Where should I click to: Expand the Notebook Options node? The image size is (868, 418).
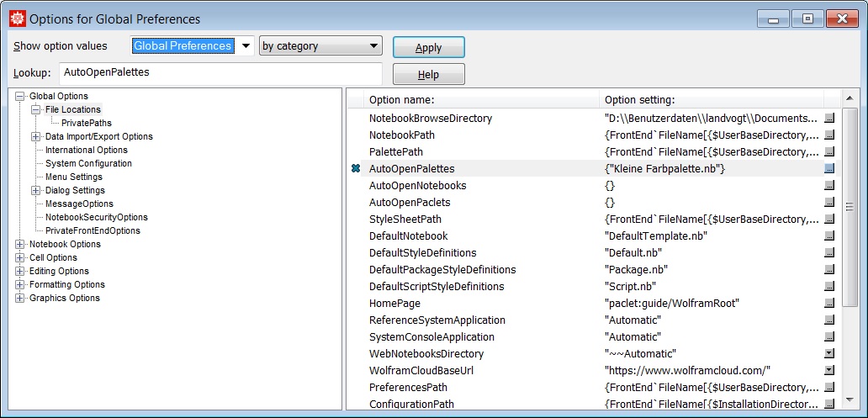[x=20, y=244]
